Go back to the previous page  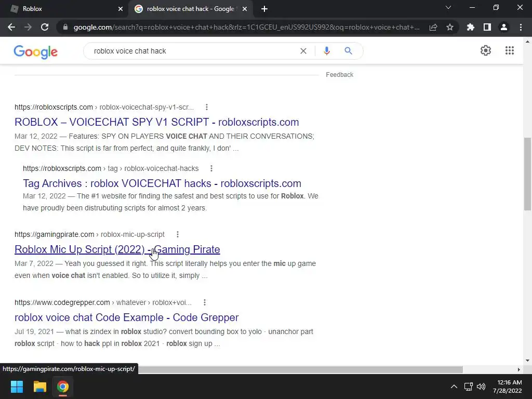tap(11, 27)
